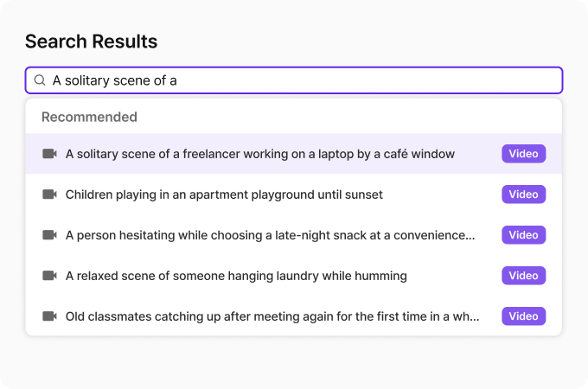Hit the Video badge on the old classmates result
Viewport: 588px width, 389px height.
[x=523, y=316]
